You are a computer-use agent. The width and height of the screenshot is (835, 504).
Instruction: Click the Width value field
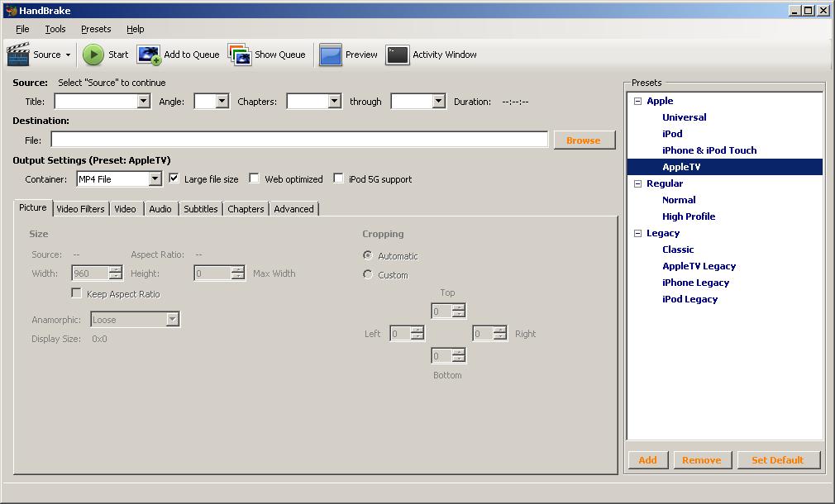90,273
